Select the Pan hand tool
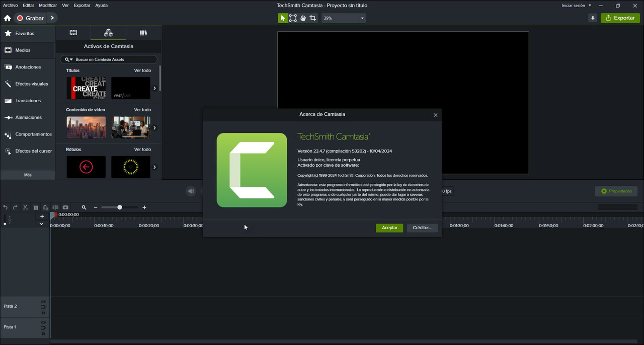644x345 pixels. click(303, 18)
